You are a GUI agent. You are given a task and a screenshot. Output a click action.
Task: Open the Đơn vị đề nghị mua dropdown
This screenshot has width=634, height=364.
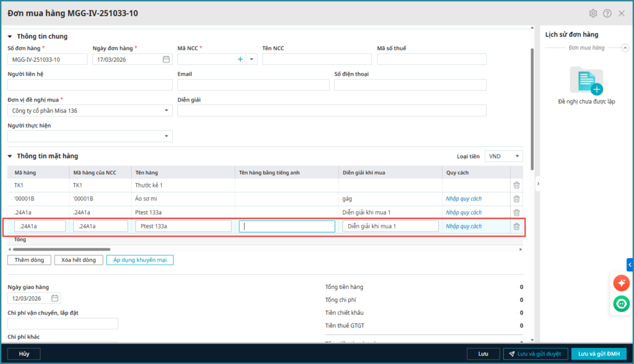(167, 111)
